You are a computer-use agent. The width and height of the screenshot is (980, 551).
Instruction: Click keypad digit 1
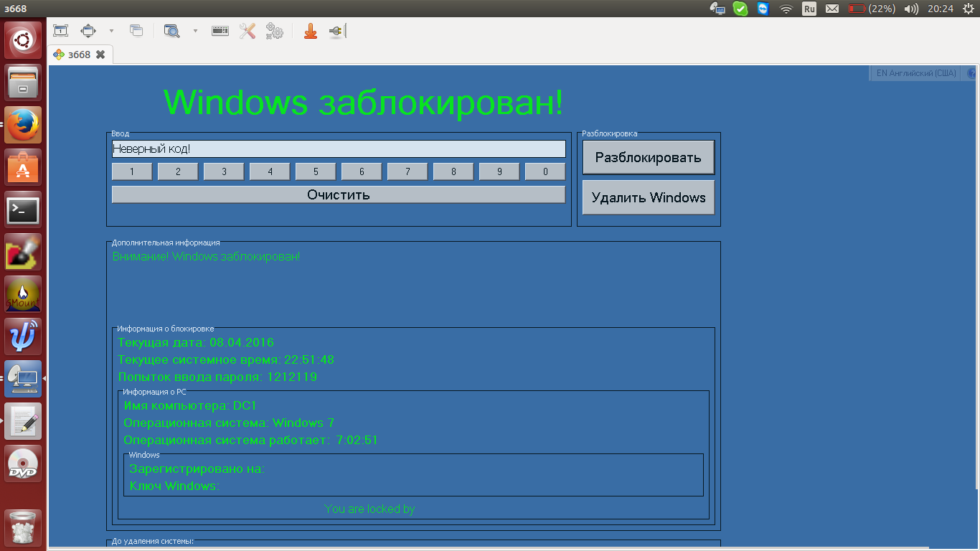coord(132,171)
